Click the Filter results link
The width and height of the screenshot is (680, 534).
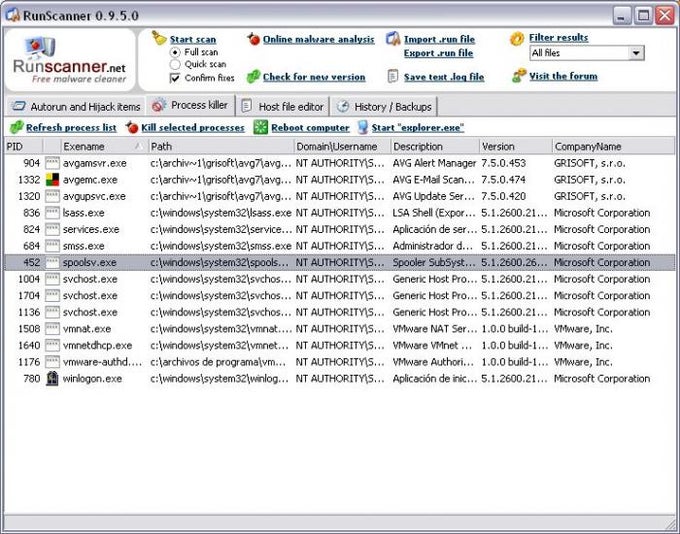[x=559, y=37]
